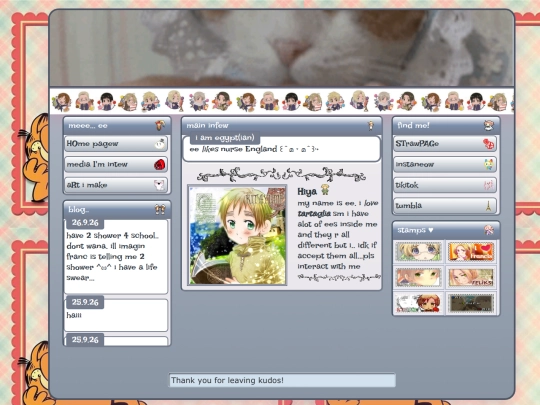
Task: Click the glasses character stamp
Action: [x=418, y=251]
